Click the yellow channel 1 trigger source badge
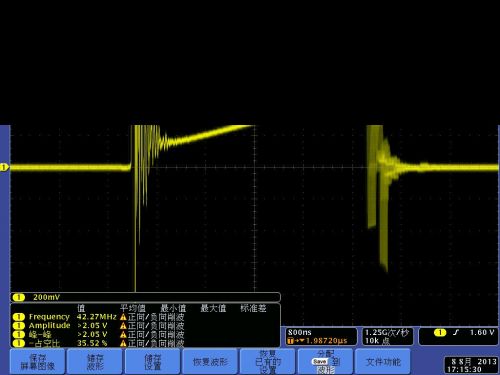Image resolution: width=500 pixels, height=375 pixels. coord(440,332)
